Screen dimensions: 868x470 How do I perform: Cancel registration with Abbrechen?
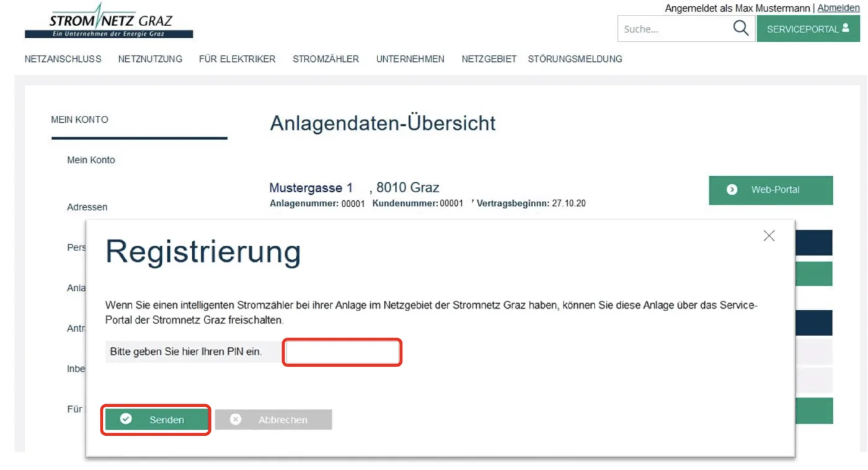pos(273,420)
